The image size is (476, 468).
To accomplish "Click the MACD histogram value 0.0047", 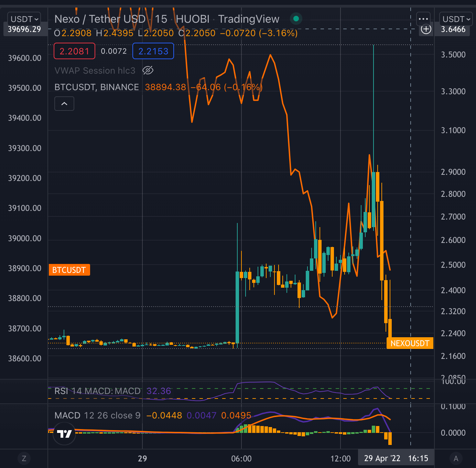I will [202, 415].
